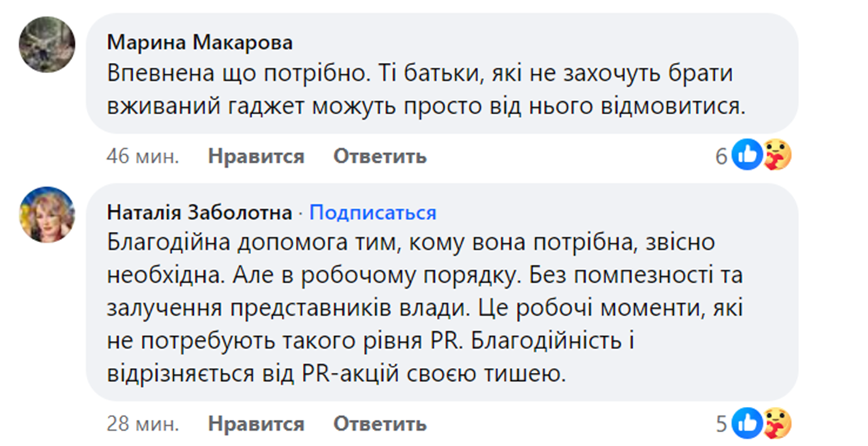Open the 46 мин. timestamp link
The image size is (868, 446).
(x=142, y=156)
